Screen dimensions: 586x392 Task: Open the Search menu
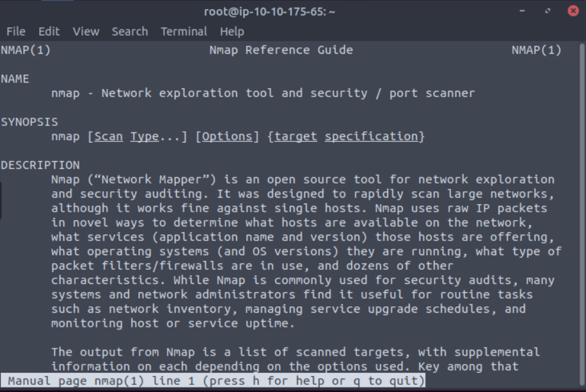coord(130,31)
